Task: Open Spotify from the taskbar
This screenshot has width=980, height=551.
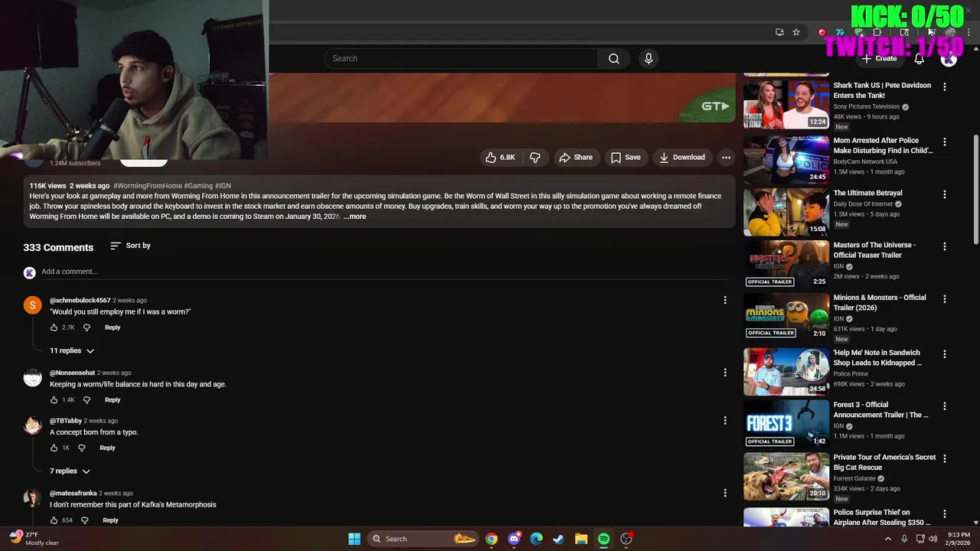Action: (x=603, y=539)
